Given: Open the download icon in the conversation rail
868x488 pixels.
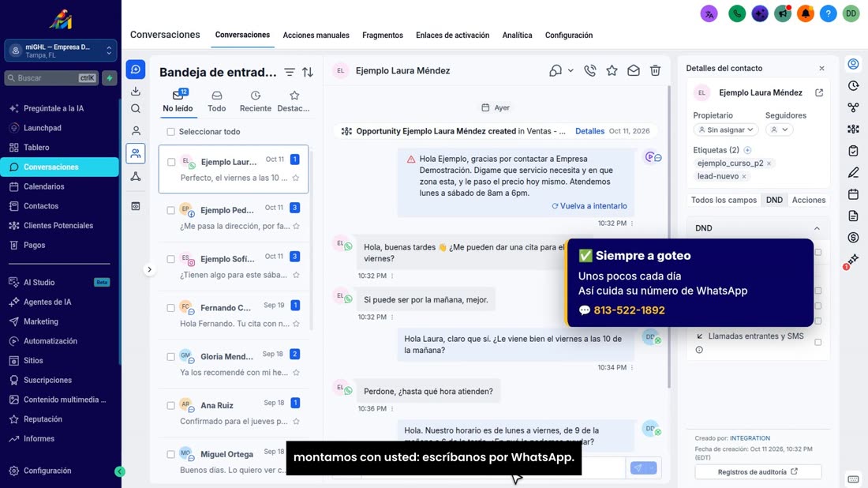Looking at the screenshot, I should pyautogui.click(x=136, y=91).
